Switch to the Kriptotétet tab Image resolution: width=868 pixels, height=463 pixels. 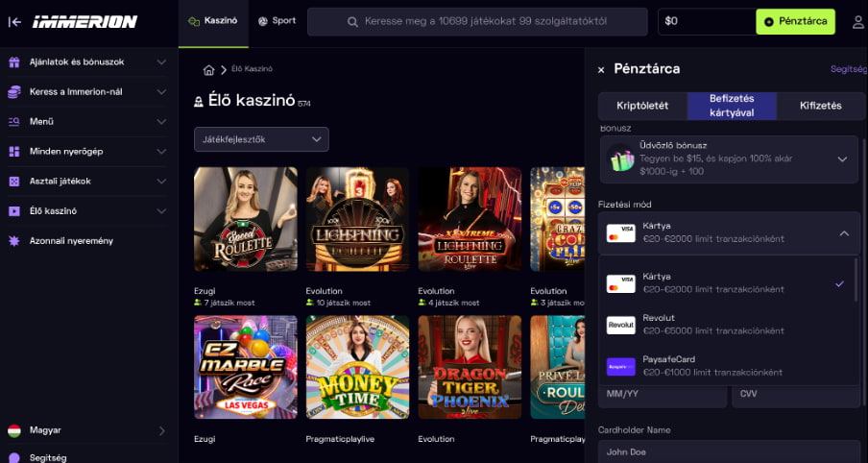point(642,106)
